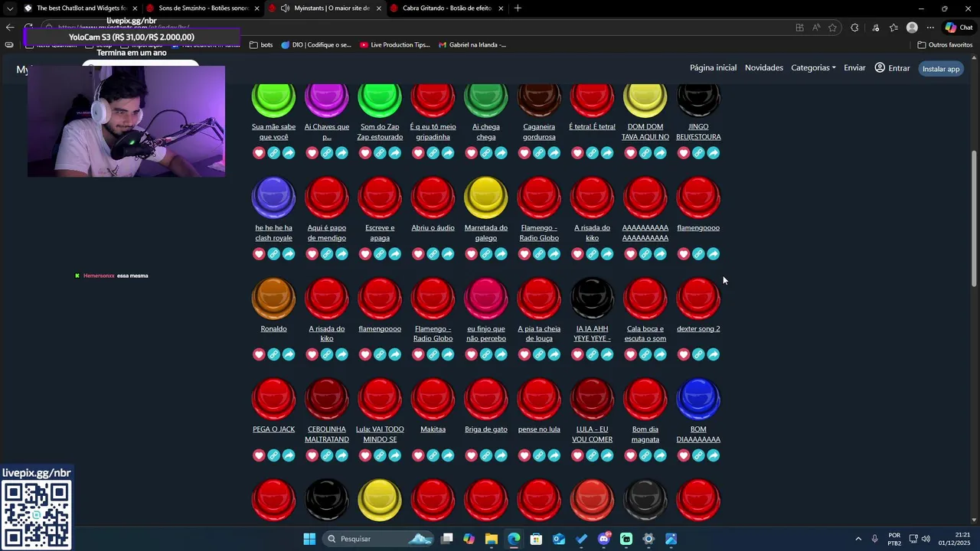Click the page vertical scrollbar thumb

tap(974, 218)
